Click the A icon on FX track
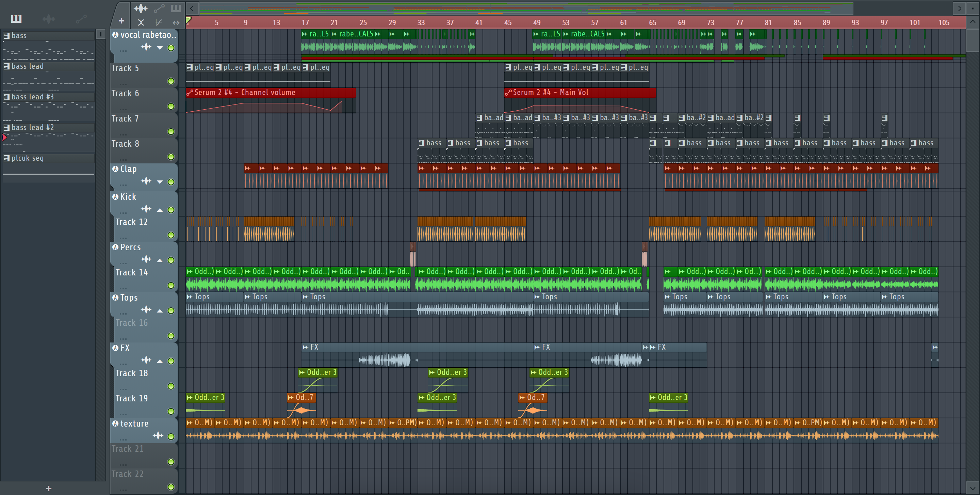The width and height of the screenshot is (980, 495). tap(115, 348)
